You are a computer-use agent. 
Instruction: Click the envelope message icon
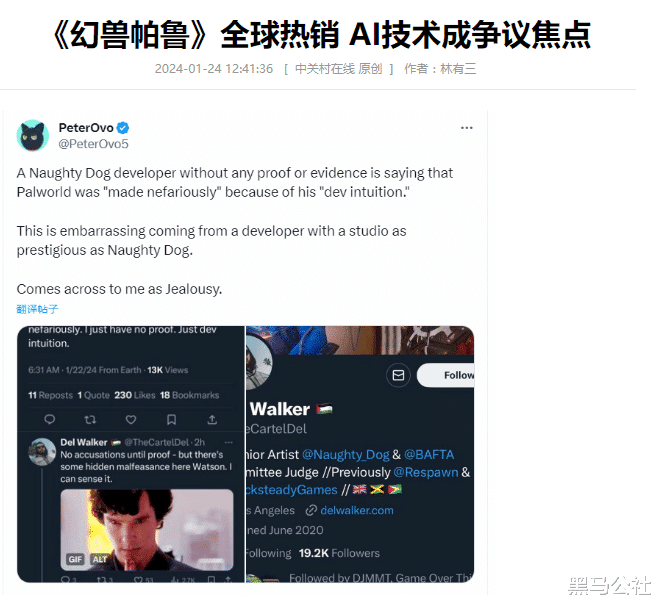[x=398, y=375]
